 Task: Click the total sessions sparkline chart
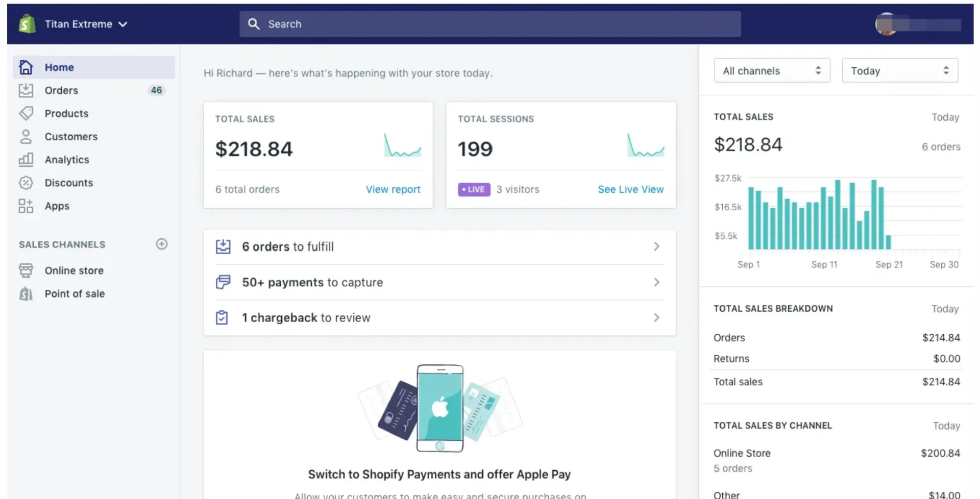point(646,145)
